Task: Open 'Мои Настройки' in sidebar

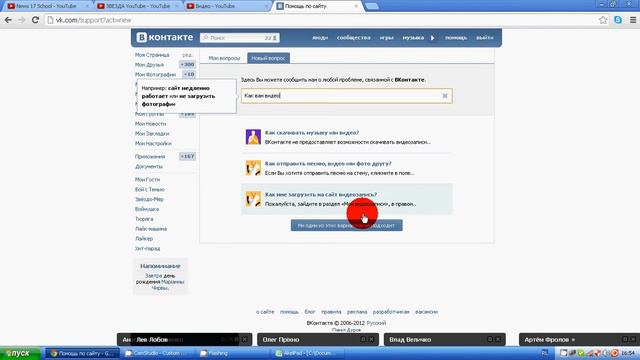Action: point(153,143)
